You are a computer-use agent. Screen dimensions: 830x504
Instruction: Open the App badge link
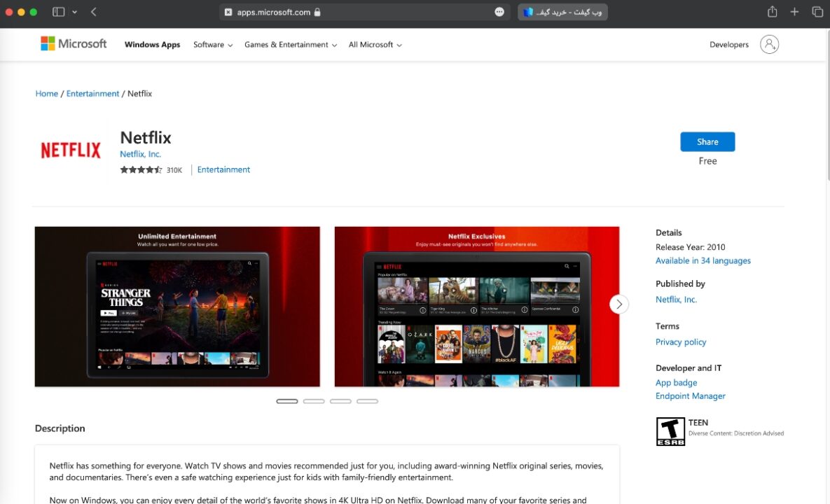pos(676,382)
